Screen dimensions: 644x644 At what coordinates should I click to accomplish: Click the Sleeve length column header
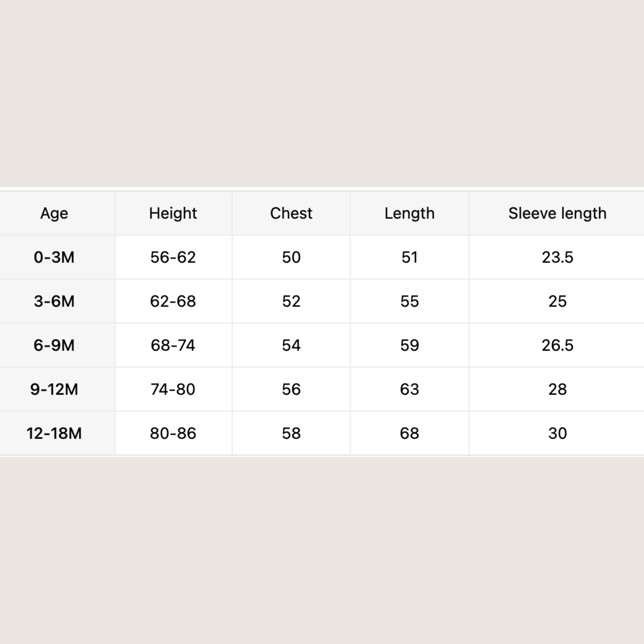(557, 213)
